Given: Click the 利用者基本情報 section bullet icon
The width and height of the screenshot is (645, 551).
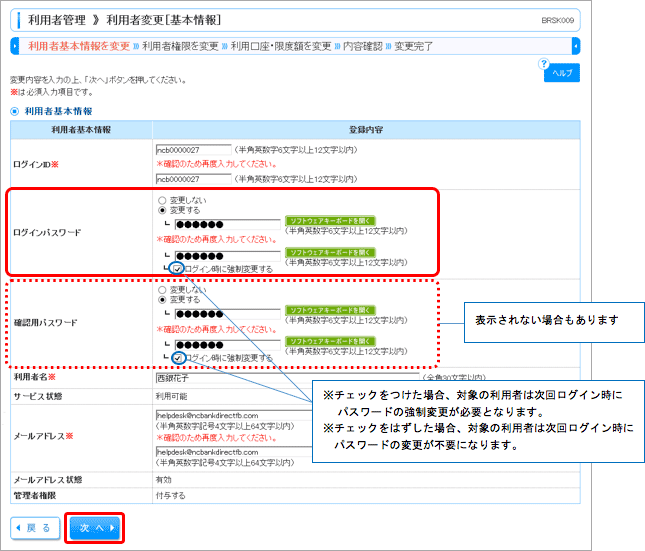Looking at the screenshot, I should point(15,111).
